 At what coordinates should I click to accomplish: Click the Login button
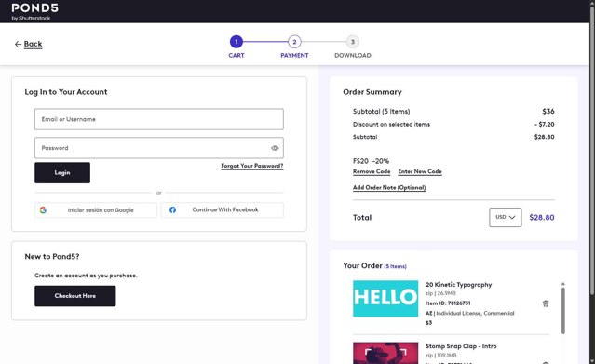click(62, 173)
